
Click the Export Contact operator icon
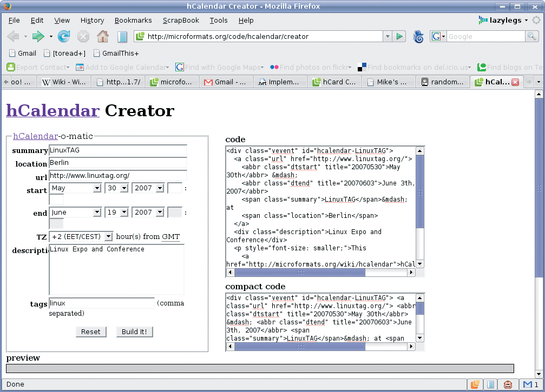(11, 67)
